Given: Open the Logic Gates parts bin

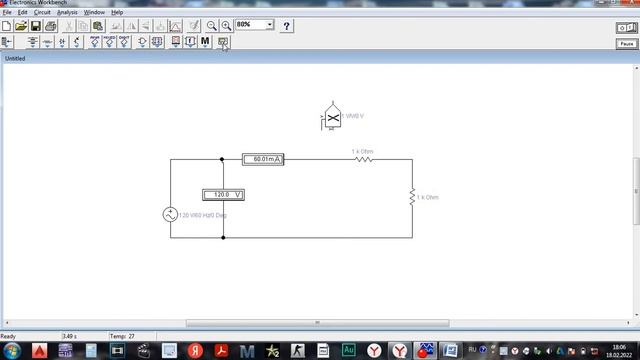Looking at the screenshot, I should tap(142, 42).
